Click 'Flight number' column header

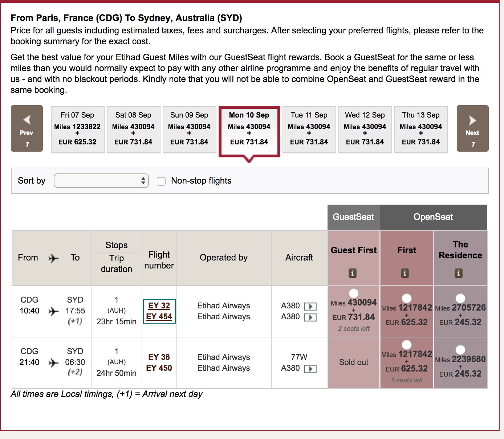point(159,260)
